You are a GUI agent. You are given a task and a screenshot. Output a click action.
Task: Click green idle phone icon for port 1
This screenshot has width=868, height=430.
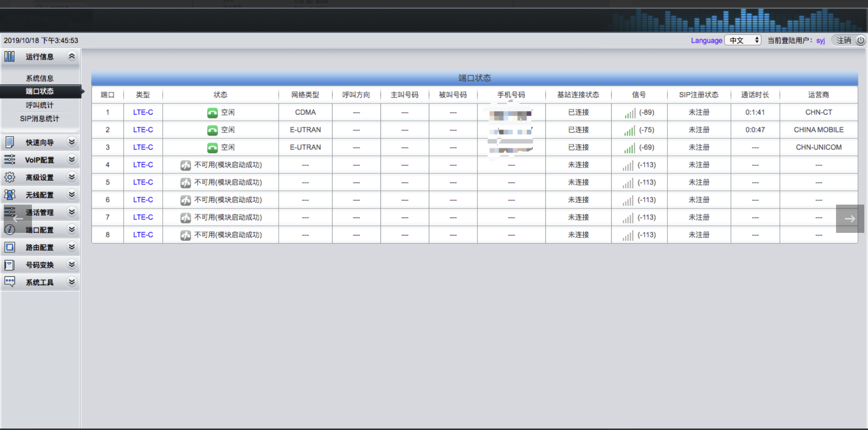point(212,112)
